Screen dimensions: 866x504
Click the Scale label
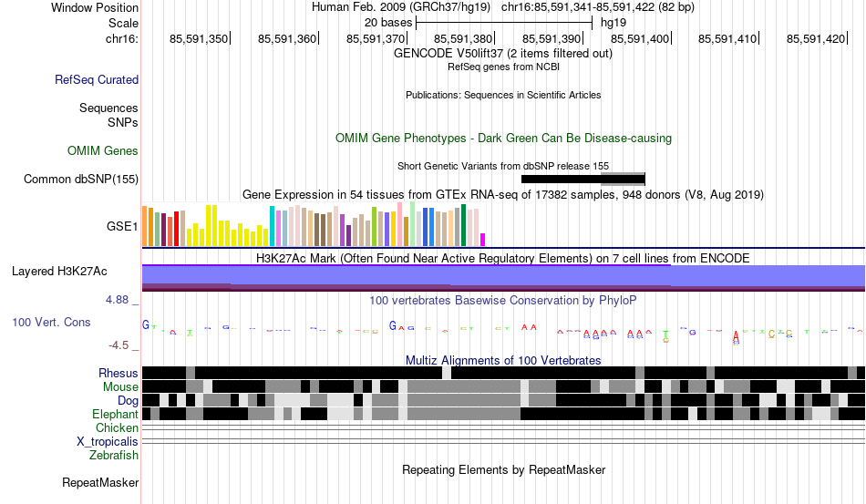(x=123, y=23)
